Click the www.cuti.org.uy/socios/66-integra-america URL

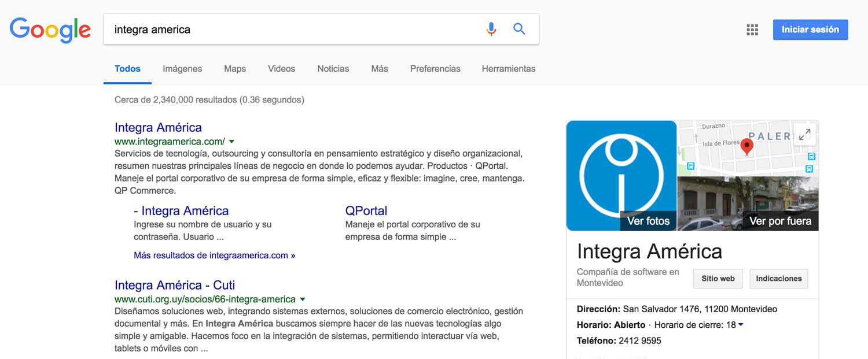[205, 299]
